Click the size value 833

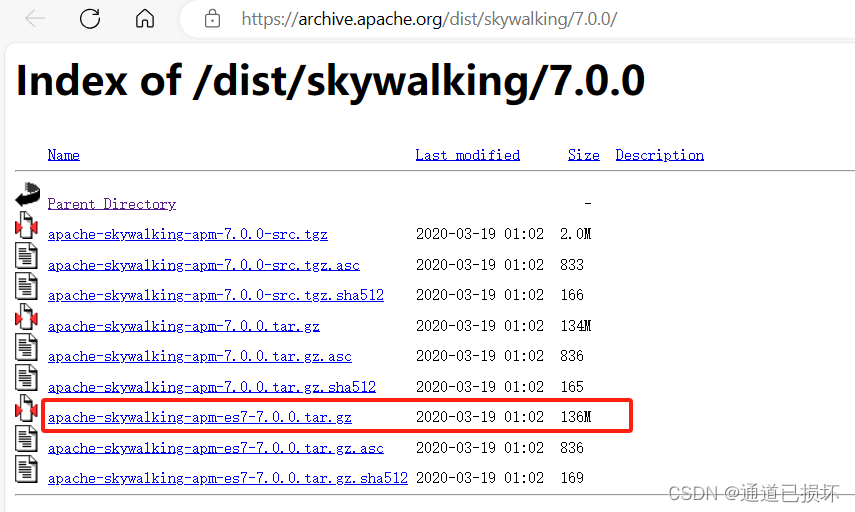pyautogui.click(x=571, y=264)
